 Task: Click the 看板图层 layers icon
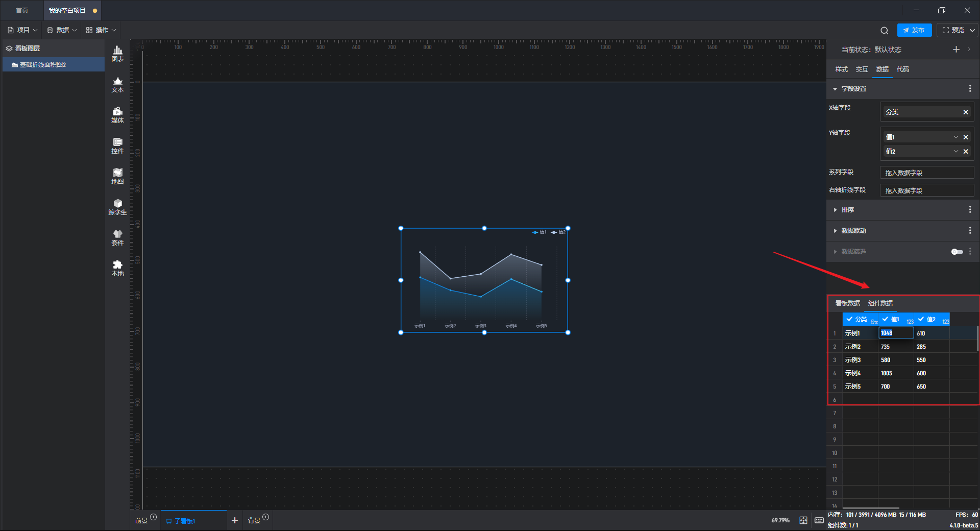click(x=9, y=49)
